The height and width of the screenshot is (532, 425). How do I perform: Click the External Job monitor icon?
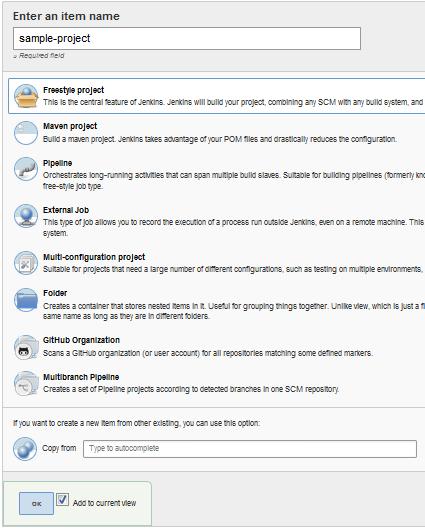pos(26,216)
